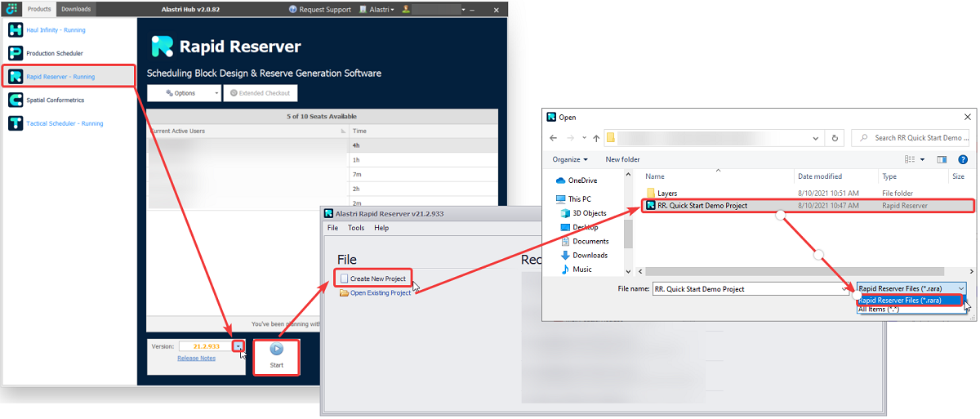Click the Layers folder icon
The height and width of the screenshot is (419, 980).
point(650,193)
